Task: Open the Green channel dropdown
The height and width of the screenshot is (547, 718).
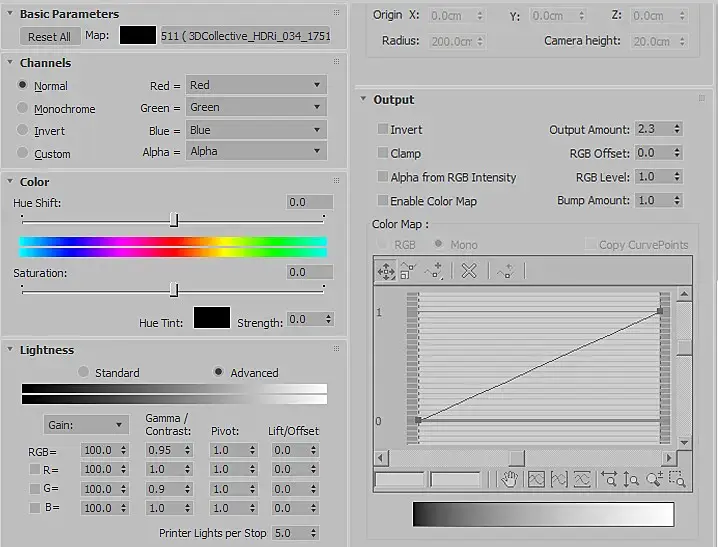Action: pos(256,107)
